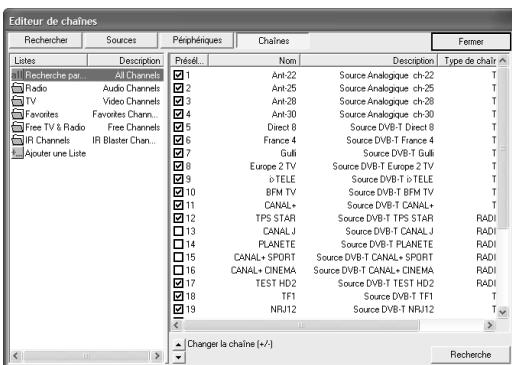Click the Fermer button
The width and height of the screenshot is (512, 365).
click(x=471, y=42)
